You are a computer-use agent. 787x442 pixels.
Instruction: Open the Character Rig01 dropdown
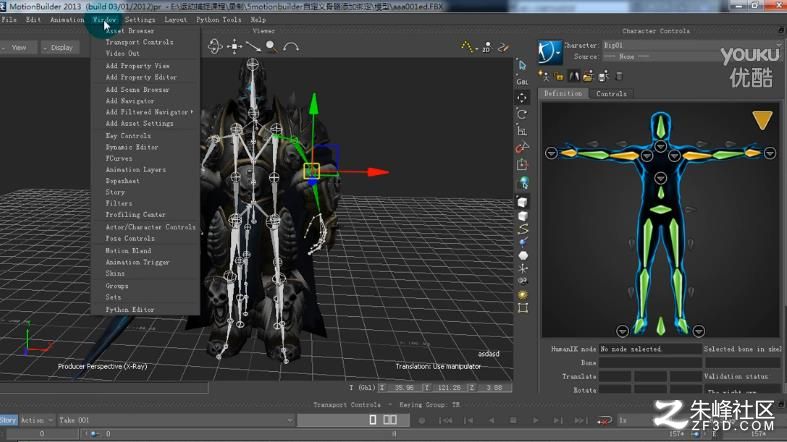(x=691, y=45)
